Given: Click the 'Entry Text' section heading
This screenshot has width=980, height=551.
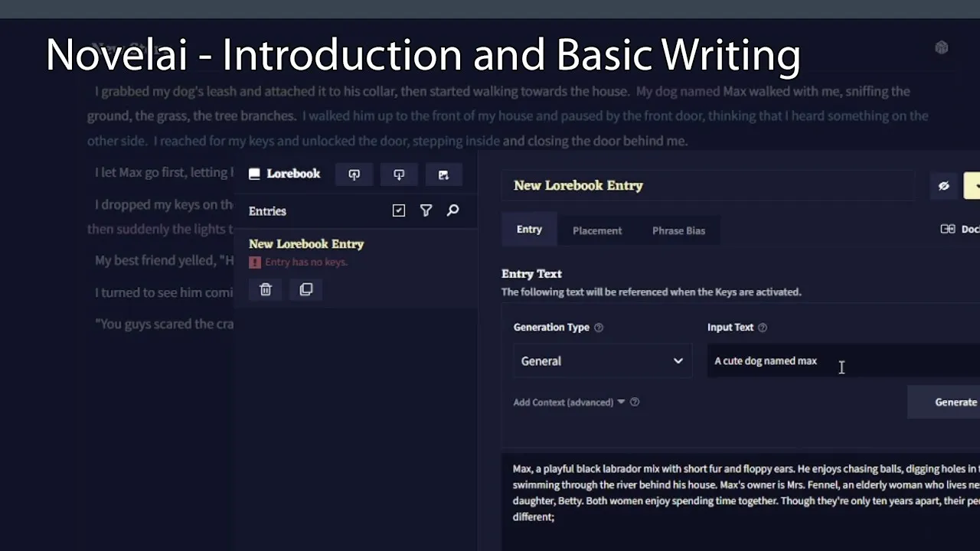Looking at the screenshot, I should tap(531, 274).
